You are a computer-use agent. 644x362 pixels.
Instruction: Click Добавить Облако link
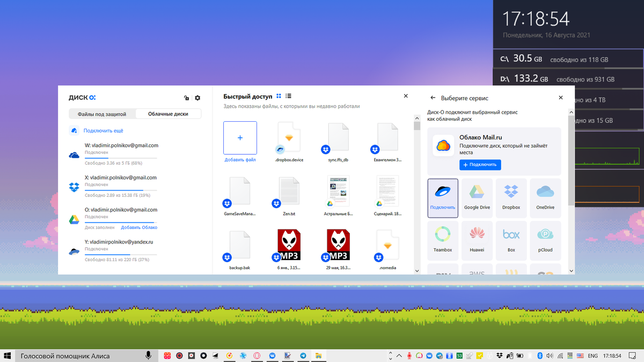[x=139, y=227]
